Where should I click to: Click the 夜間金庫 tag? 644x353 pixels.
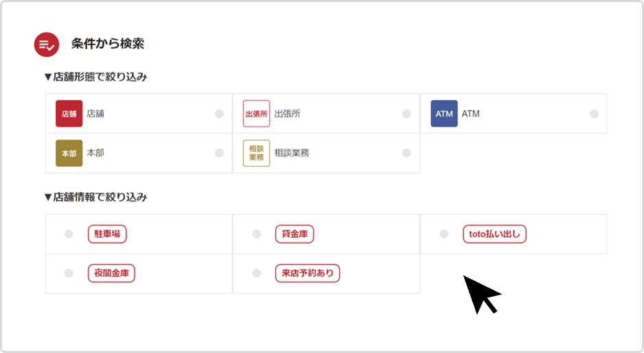tap(111, 273)
